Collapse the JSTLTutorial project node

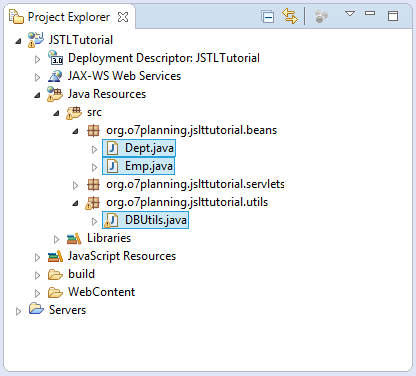click(x=18, y=41)
